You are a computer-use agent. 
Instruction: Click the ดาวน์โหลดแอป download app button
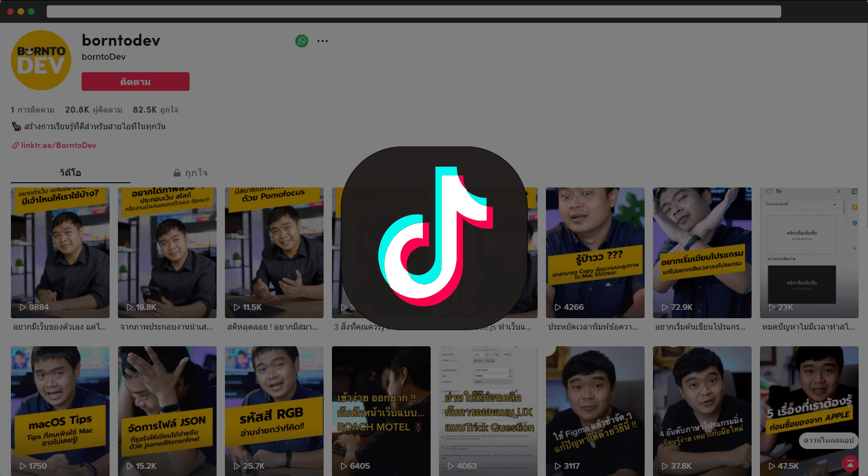tap(829, 440)
